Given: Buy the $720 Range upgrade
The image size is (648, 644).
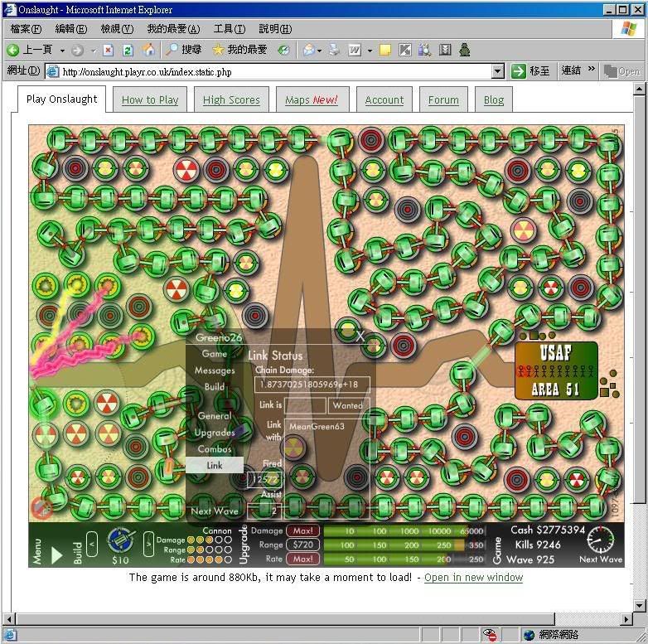Looking at the screenshot, I should point(303,545).
